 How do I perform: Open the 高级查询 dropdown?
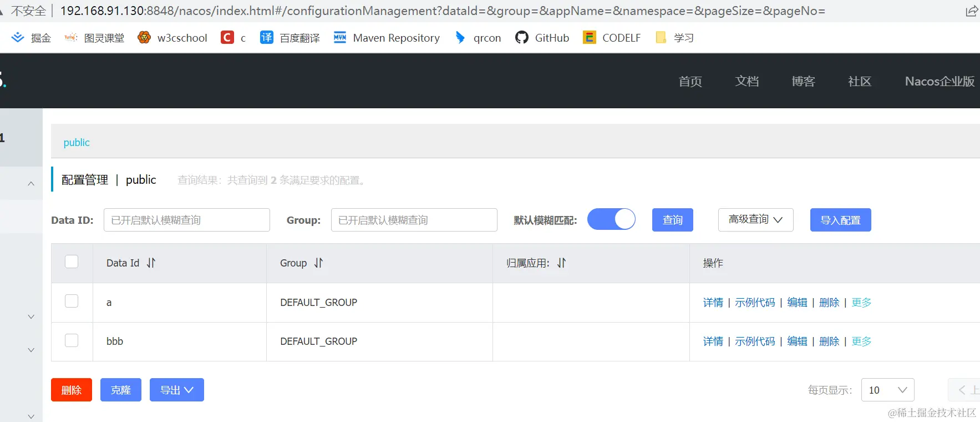pos(755,220)
